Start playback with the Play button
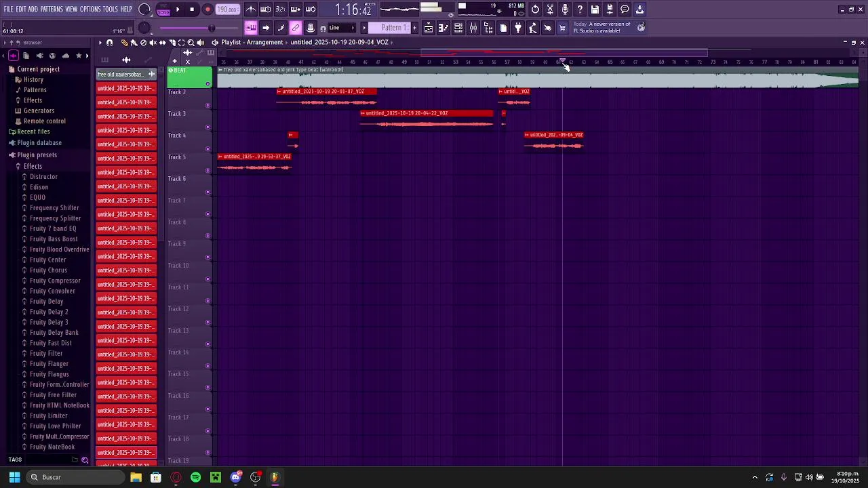The height and width of the screenshot is (488, 868). [178, 9]
